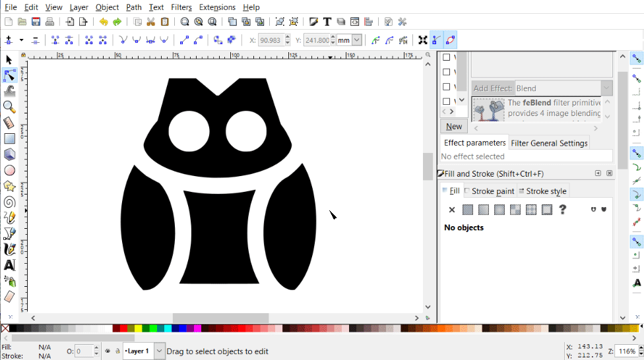Click the Undo arrow icon
Viewport: 644px width, 360px height.
pyautogui.click(x=104, y=22)
